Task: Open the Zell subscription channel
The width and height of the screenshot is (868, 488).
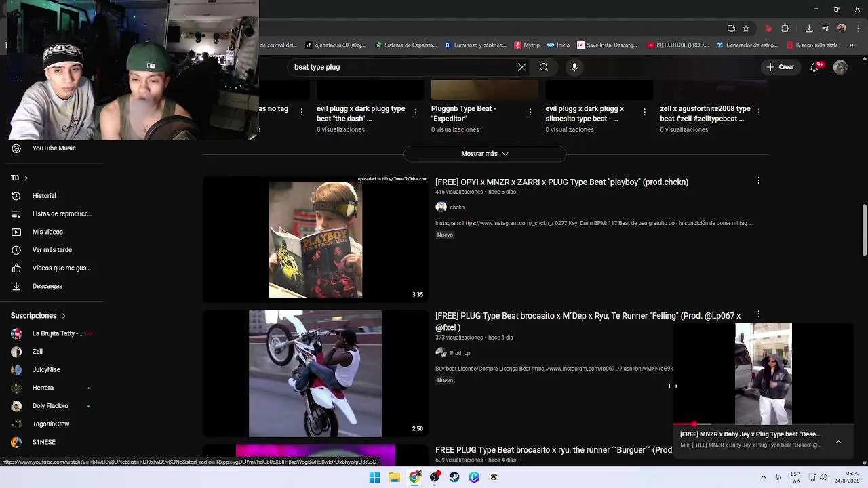Action: coord(37,352)
